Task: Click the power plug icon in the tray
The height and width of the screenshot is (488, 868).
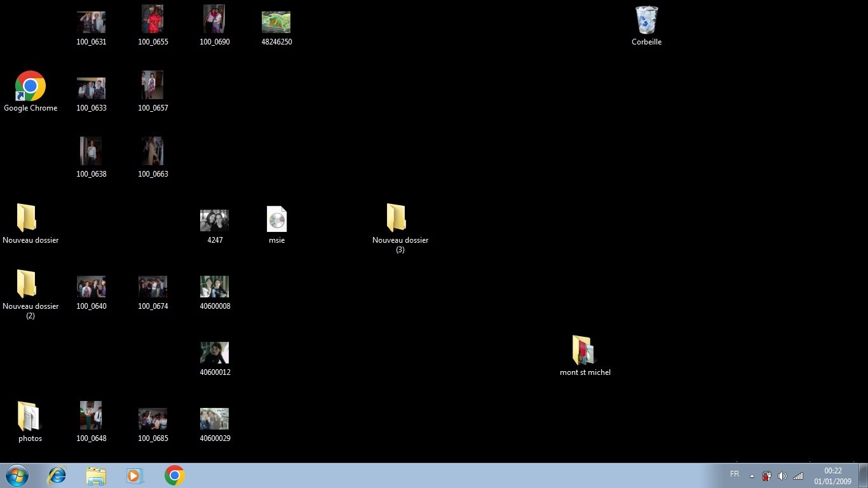Action: (x=766, y=475)
